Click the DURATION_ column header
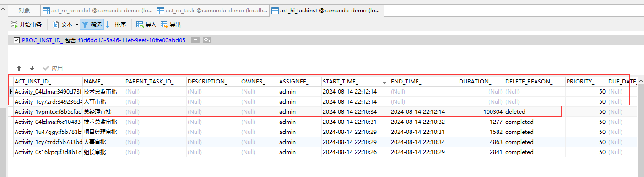 pyautogui.click(x=481, y=82)
